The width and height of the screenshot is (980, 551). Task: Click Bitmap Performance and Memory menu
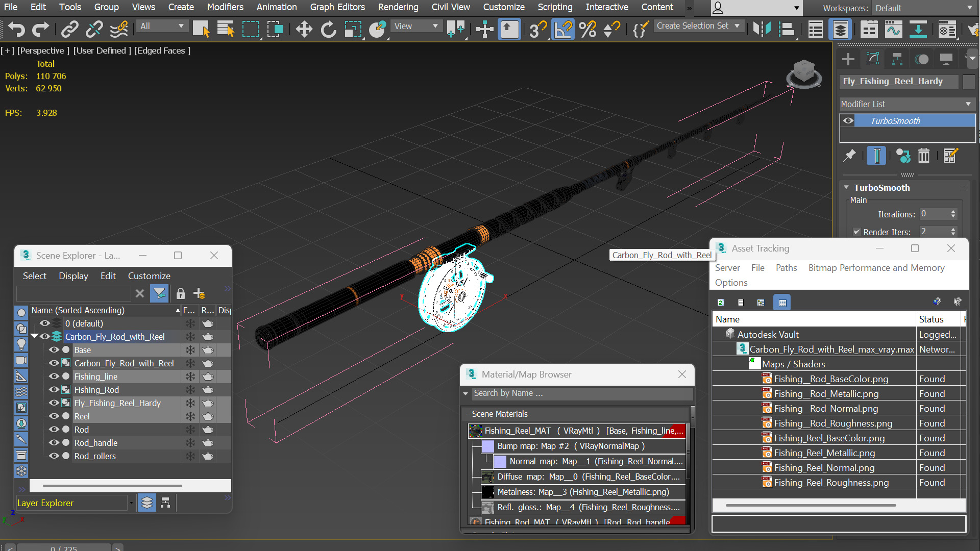(x=876, y=268)
